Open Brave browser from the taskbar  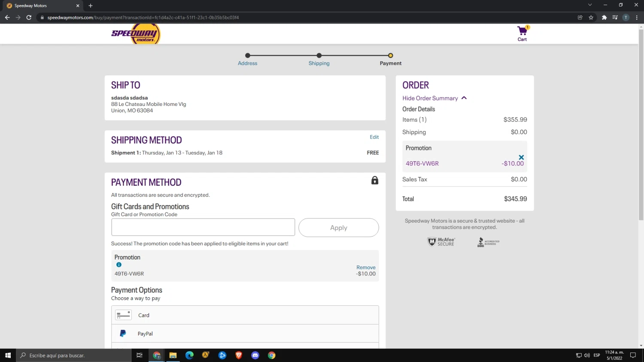tap(239, 355)
